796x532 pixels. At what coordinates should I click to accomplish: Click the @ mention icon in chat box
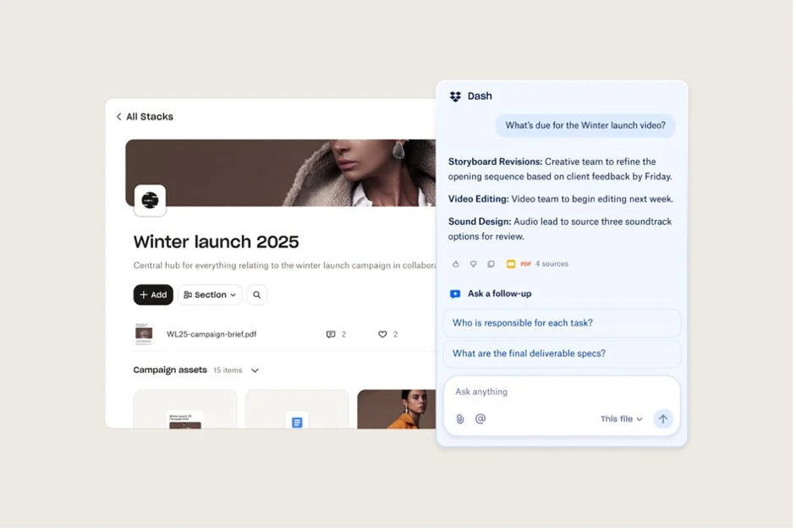coord(480,419)
